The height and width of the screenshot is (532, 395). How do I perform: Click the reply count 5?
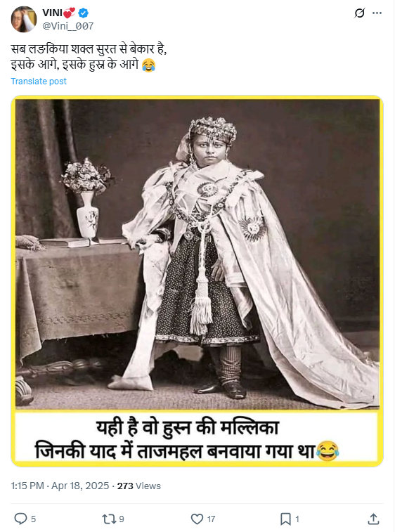[x=33, y=519]
